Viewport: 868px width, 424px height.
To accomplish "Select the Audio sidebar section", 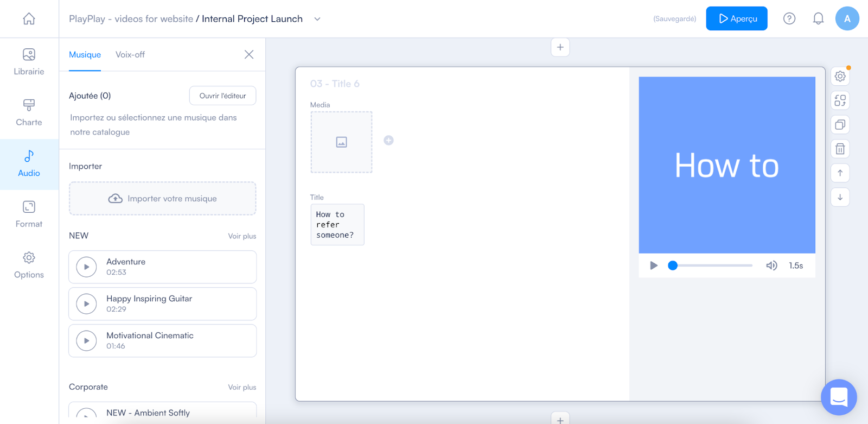I will tap(29, 164).
